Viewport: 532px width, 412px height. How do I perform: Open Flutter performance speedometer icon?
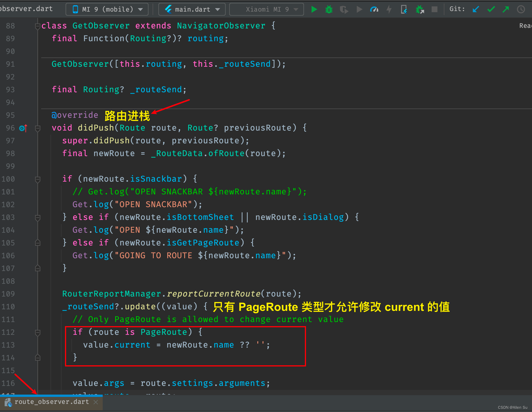[374, 9]
